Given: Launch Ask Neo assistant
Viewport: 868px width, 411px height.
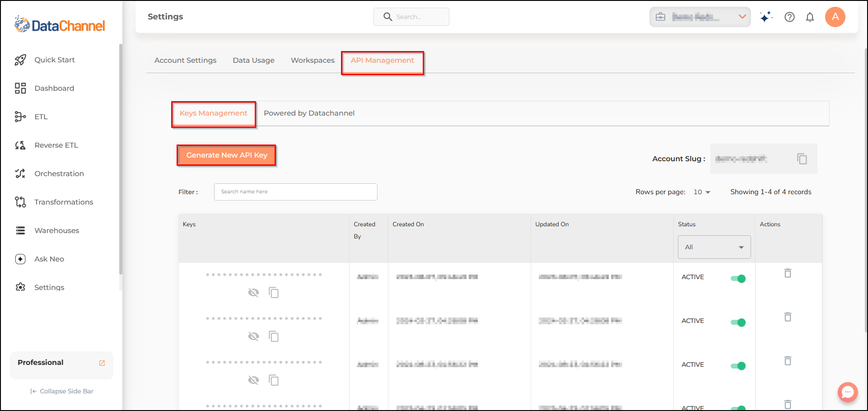Looking at the screenshot, I should (39, 259).
